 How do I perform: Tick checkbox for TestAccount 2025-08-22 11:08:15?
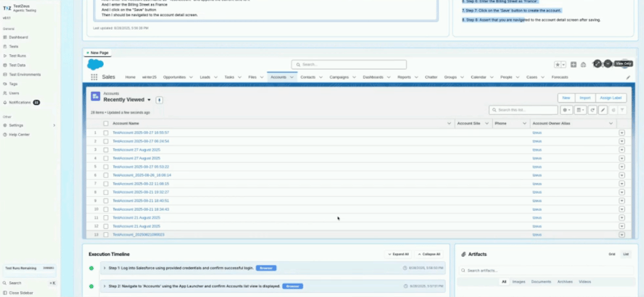(106, 184)
